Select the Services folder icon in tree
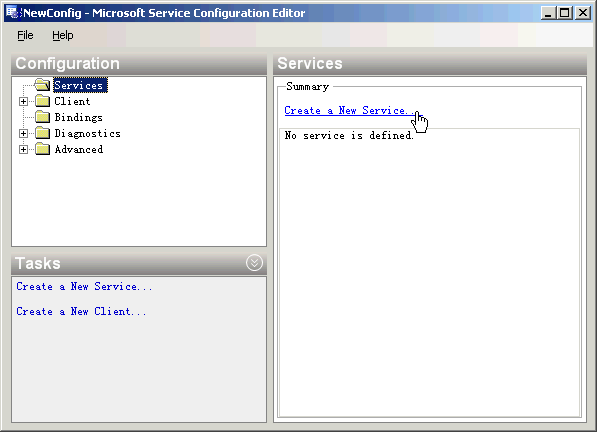Image resolution: width=597 pixels, height=432 pixels. pos(42,85)
